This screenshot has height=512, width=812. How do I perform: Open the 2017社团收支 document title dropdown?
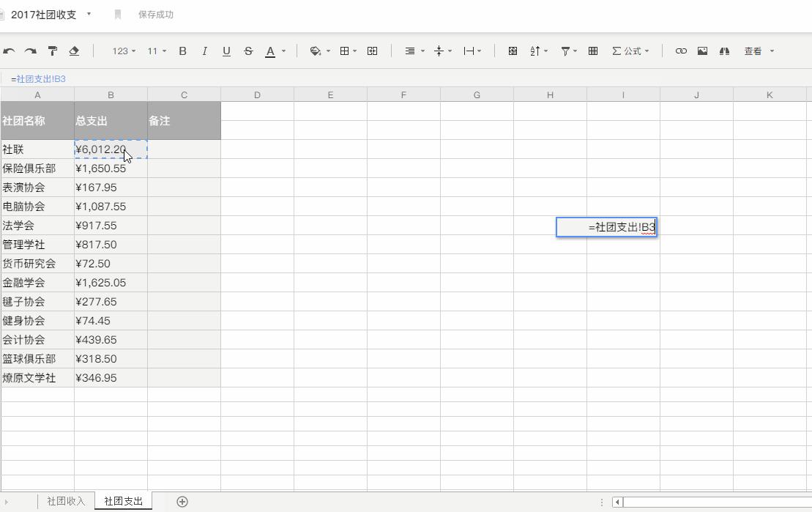89,14
